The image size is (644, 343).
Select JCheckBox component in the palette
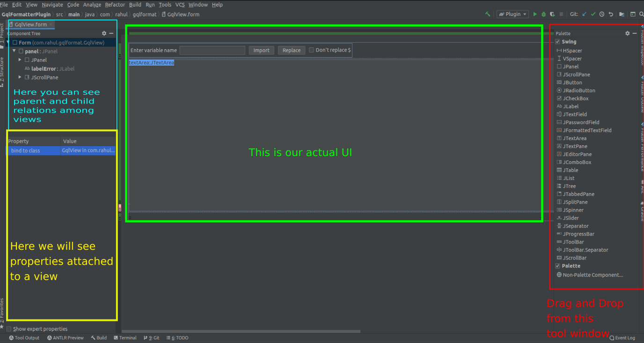[572, 98]
